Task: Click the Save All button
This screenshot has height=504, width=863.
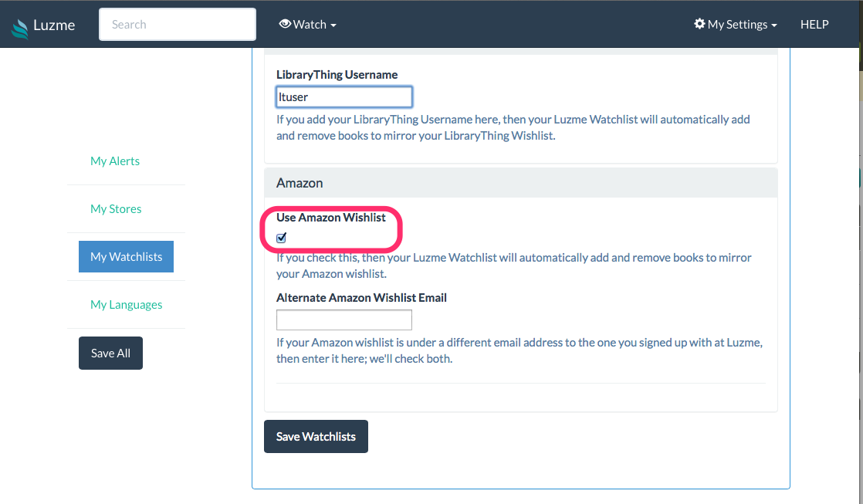Action: tap(110, 353)
